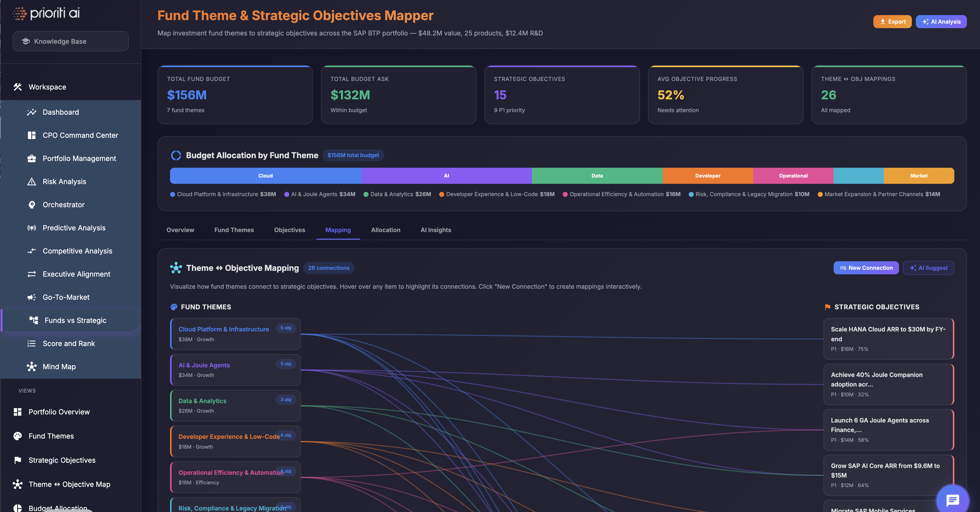Select the Data & Analytics theme card
Image resolution: width=980 pixels, height=512 pixels.
[x=235, y=405]
